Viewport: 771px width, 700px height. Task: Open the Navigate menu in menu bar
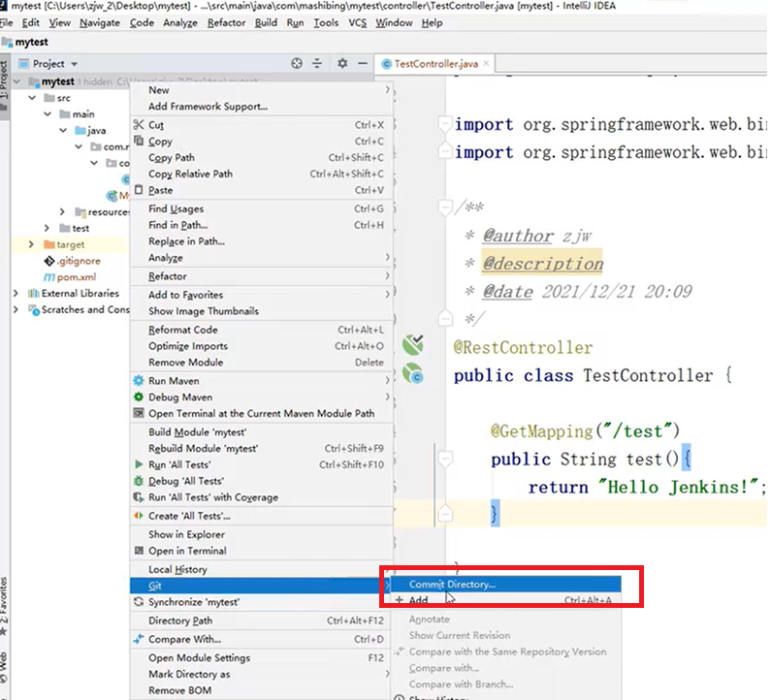point(100,22)
